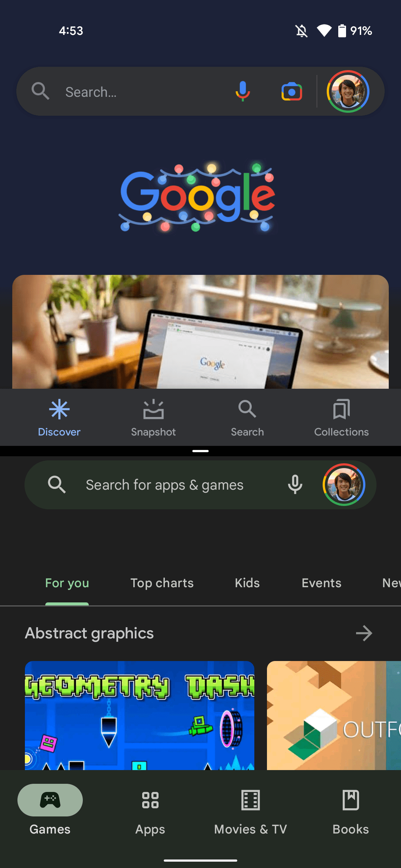Image resolution: width=401 pixels, height=868 pixels.
Task: Open Play Store account avatar
Action: (x=344, y=484)
